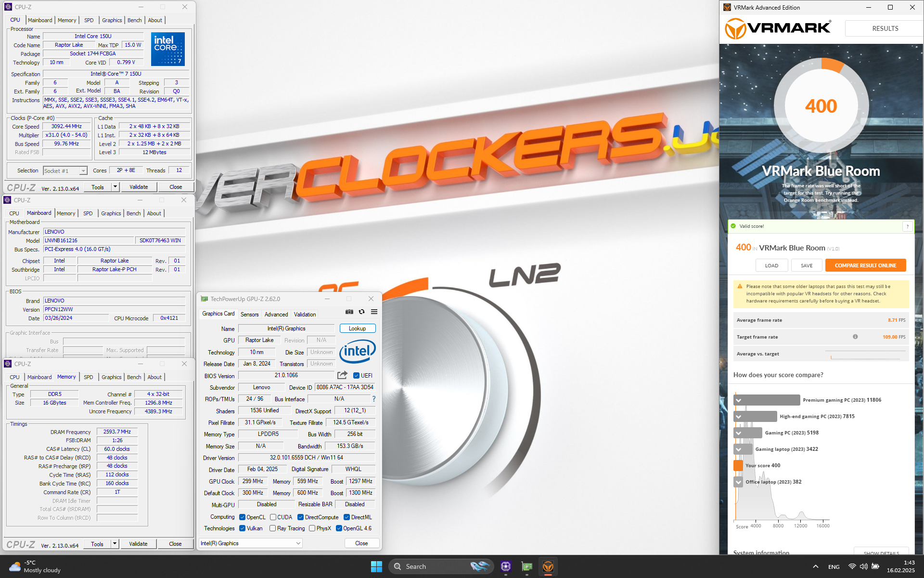Click the ENG language indicator

834,566
